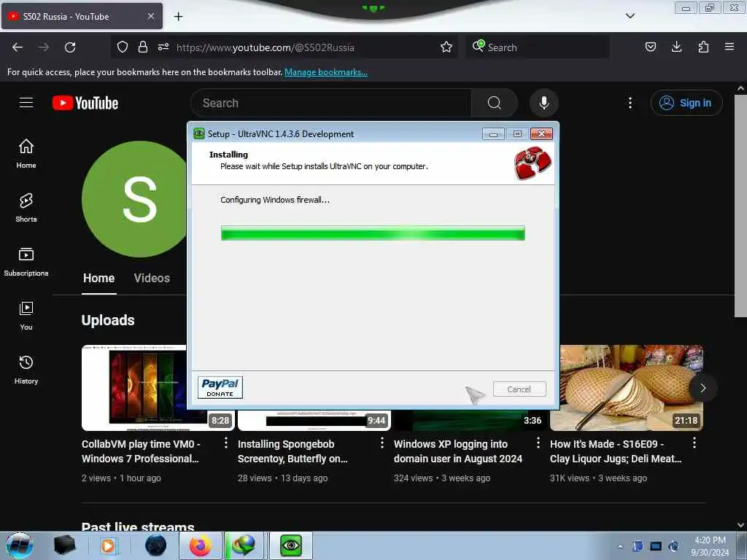This screenshot has height=560, width=747.
Task: Open the media player taskbar icon
Action: 108,545
